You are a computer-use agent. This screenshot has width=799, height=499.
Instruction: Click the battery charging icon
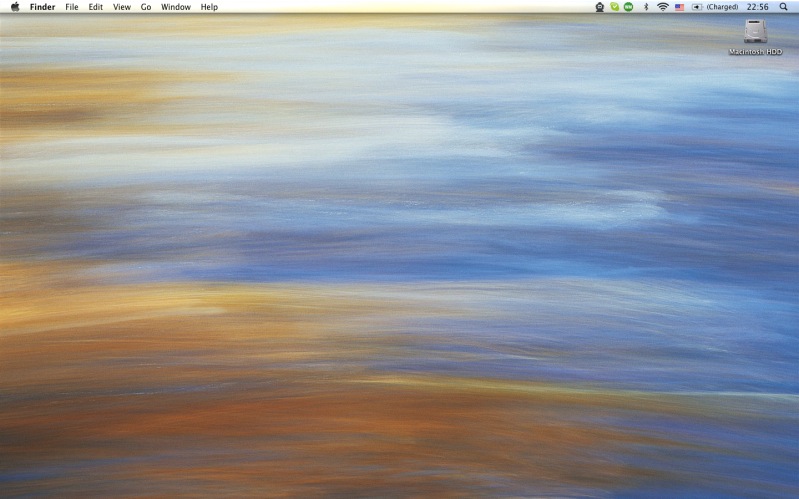697,7
